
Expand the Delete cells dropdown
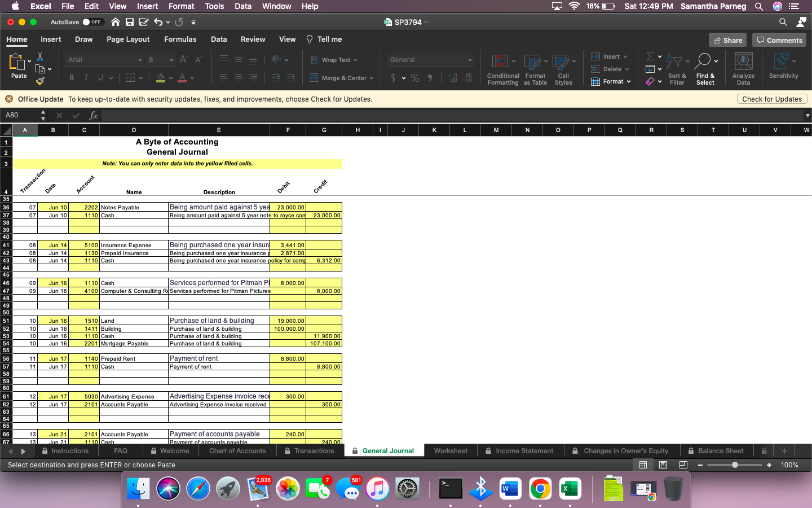tap(627, 69)
